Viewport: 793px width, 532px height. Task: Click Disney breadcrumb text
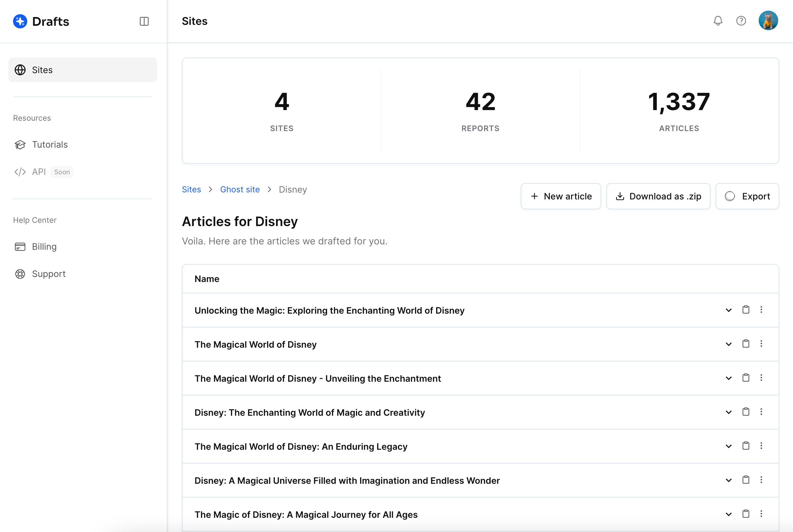click(x=293, y=189)
